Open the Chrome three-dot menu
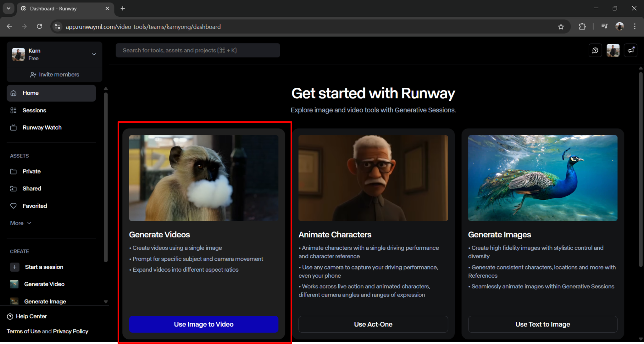Viewport: 644px width, 344px height. coord(635,26)
